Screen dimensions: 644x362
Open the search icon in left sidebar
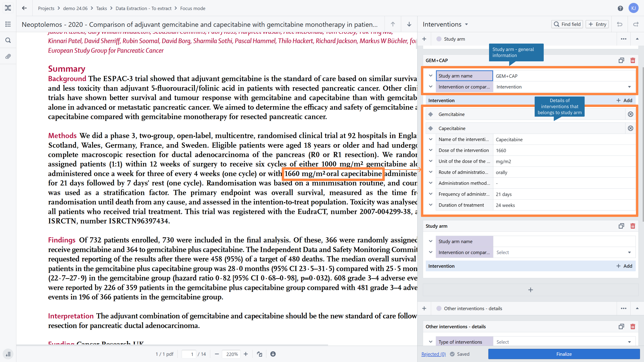(x=8, y=40)
